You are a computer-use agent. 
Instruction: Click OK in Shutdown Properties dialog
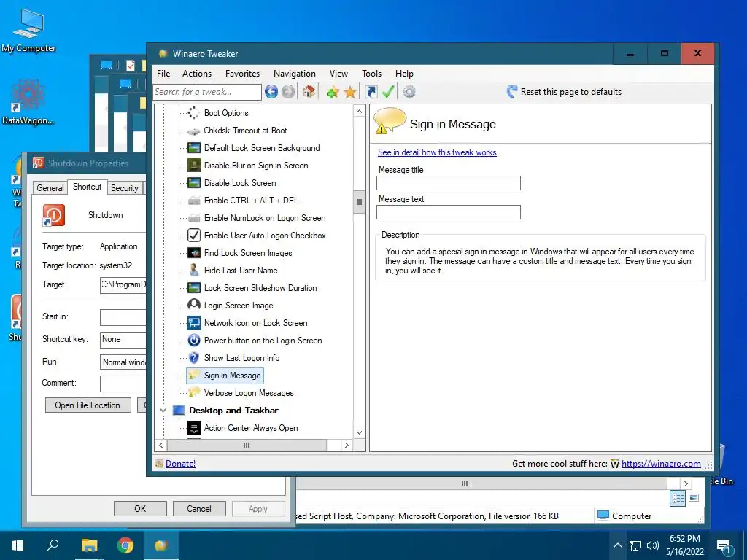pos(140,508)
